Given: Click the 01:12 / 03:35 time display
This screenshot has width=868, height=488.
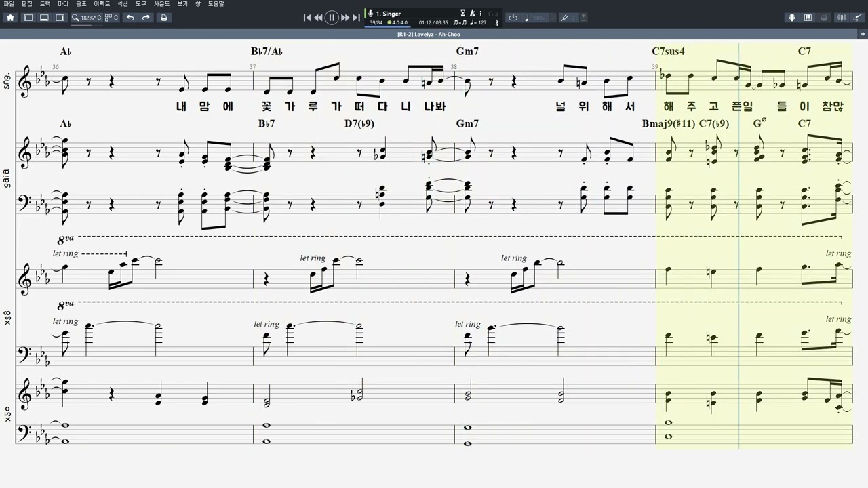Looking at the screenshot, I should (x=433, y=22).
